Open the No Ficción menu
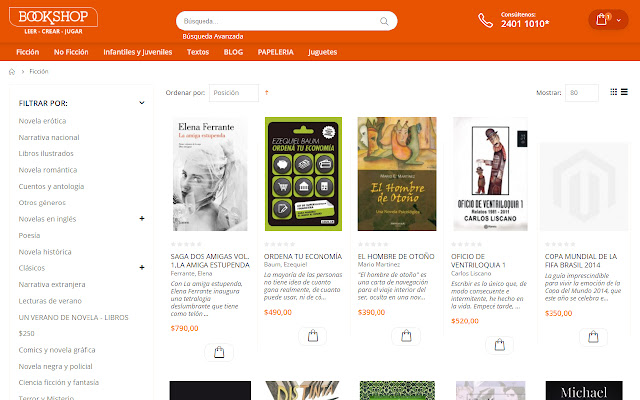640x400 pixels. pyautogui.click(x=71, y=52)
